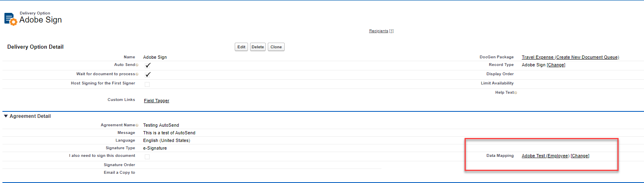Open the Field Tagger custom link

(156, 101)
